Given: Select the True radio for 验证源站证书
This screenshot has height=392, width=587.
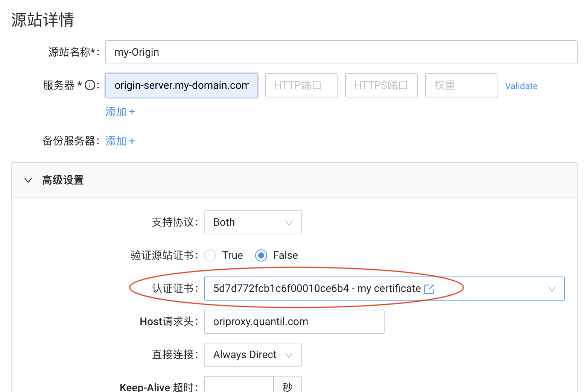Looking at the screenshot, I should point(210,255).
